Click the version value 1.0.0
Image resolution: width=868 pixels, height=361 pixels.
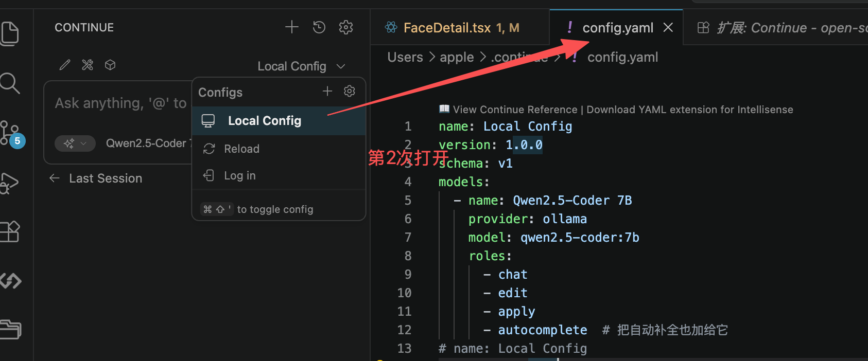pyautogui.click(x=524, y=145)
